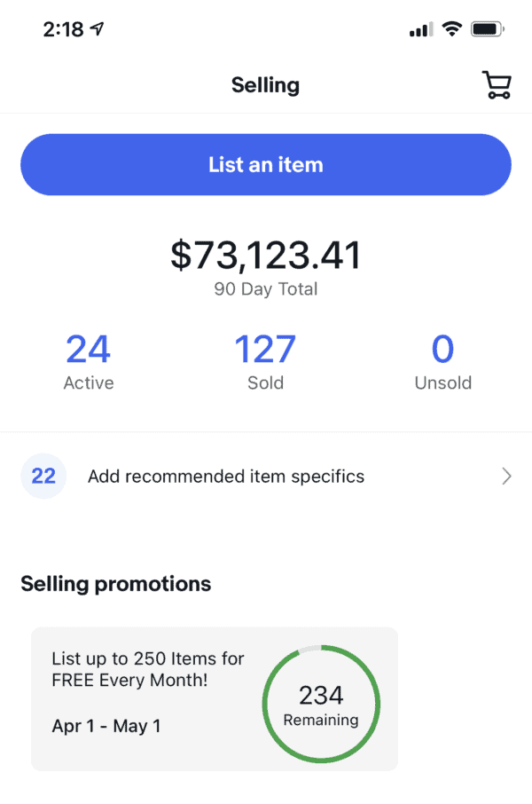
Task: Tap the battery indicator
Action: (489, 28)
